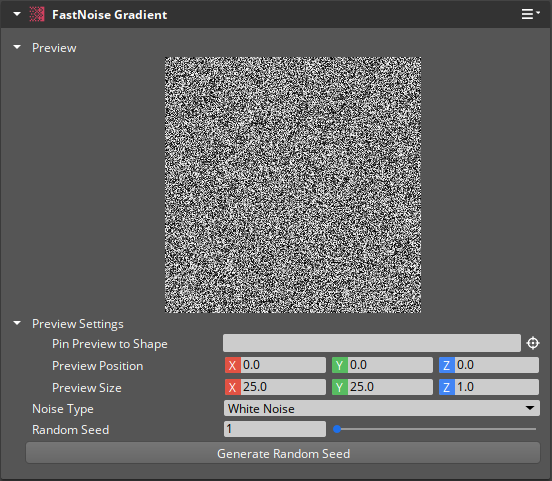Click Preview Size X field
The image size is (552, 481).
click(283, 387)
